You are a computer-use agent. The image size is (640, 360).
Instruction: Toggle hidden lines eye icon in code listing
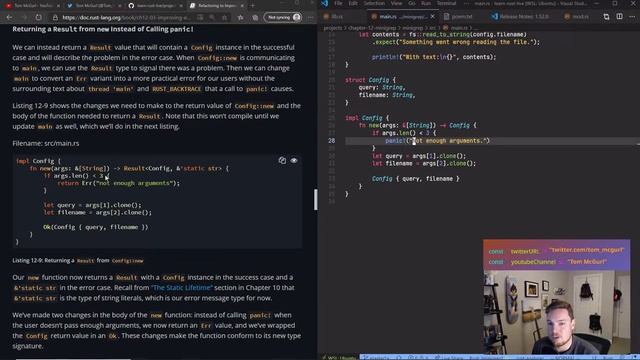point(294,160)
